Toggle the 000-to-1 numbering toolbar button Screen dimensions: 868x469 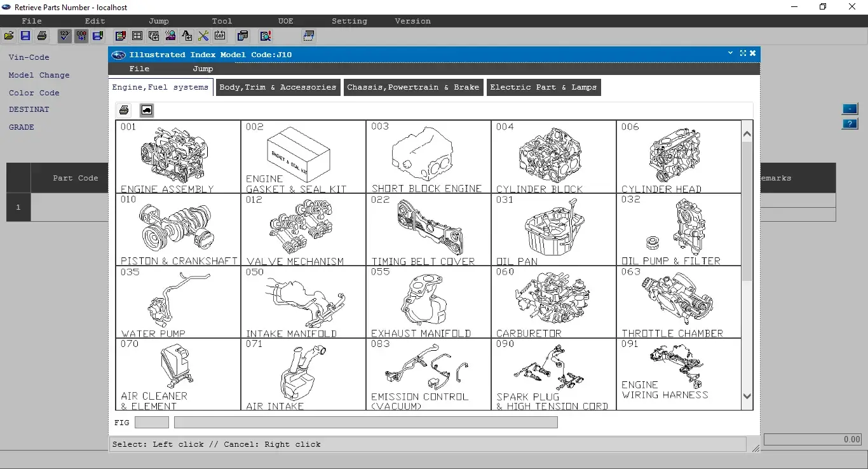(x=81, y=36)
